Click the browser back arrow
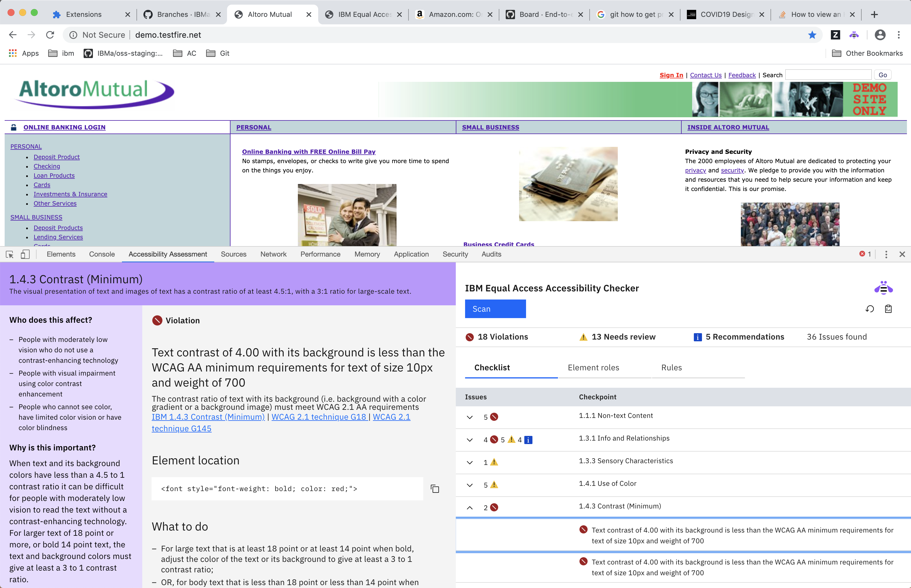 [x=12, y=35]
